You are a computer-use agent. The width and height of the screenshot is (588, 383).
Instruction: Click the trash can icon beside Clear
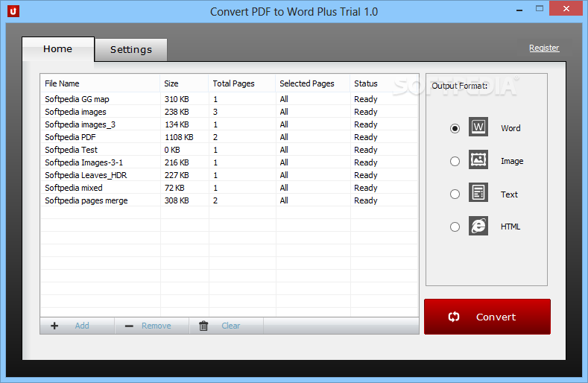(x=203, y=326)
